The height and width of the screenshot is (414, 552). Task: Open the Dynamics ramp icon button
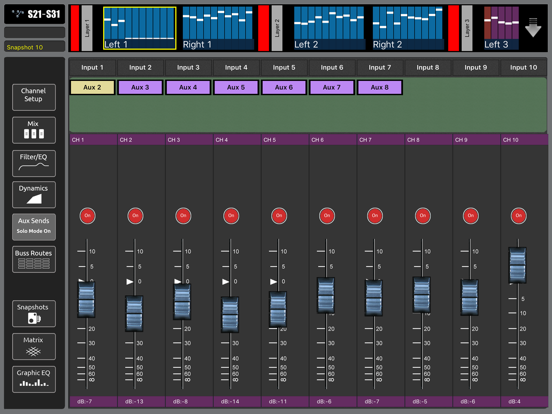34,195
